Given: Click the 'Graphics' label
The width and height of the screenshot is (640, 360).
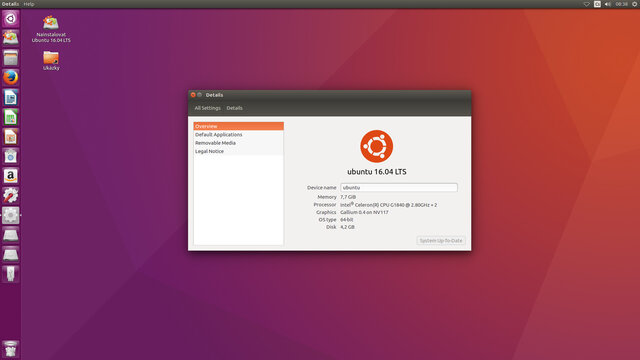Looking at the screenshot, I should click(x=326, y=212).
